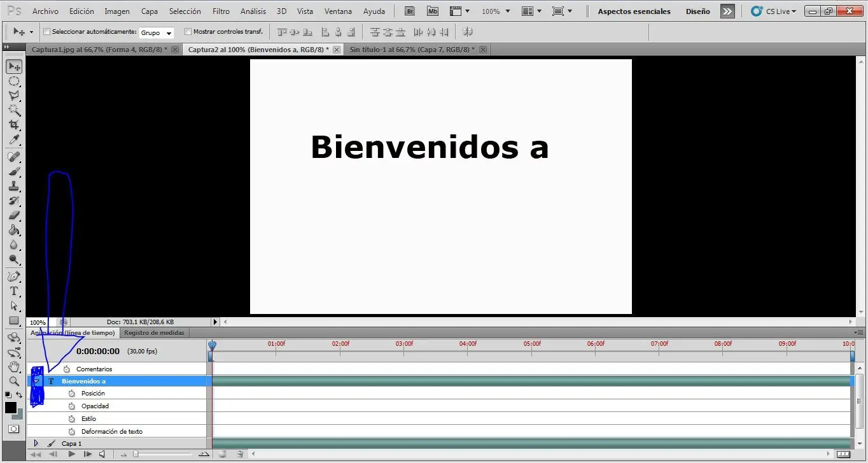Select the Paint Bucket tool
868x463 pixels.
(x=14, y=230)
